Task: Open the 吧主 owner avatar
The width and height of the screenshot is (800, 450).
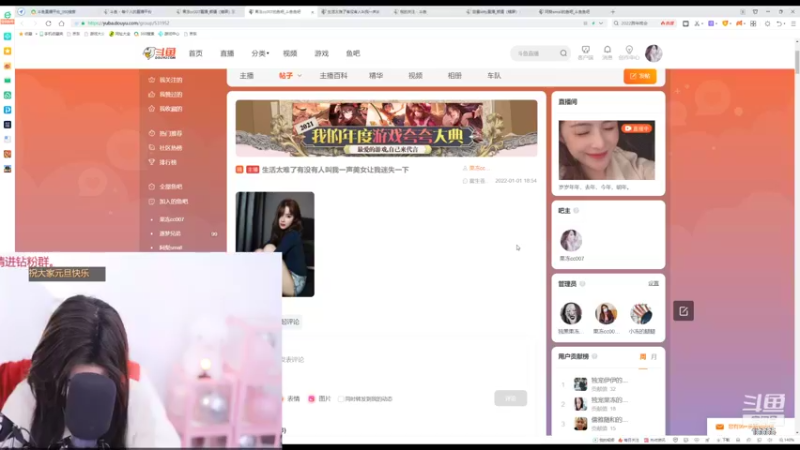Action: point(571,240)
